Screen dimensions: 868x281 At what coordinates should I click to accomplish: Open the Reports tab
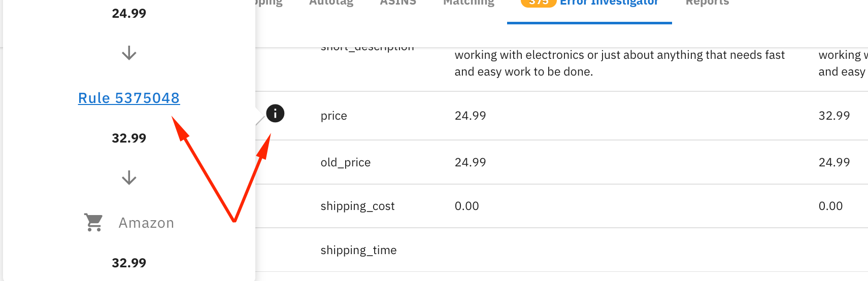click(x=707, y=3)
